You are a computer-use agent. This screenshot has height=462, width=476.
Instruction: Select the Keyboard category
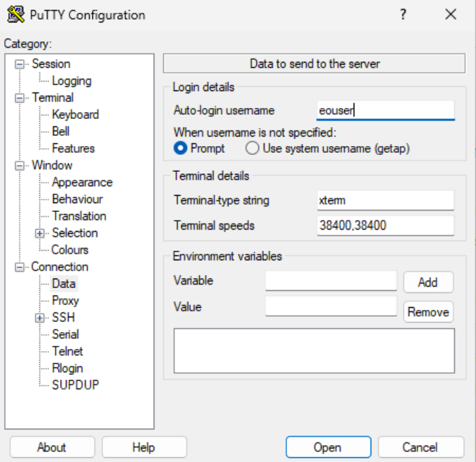pyautogui.click(x=75, y=115)
